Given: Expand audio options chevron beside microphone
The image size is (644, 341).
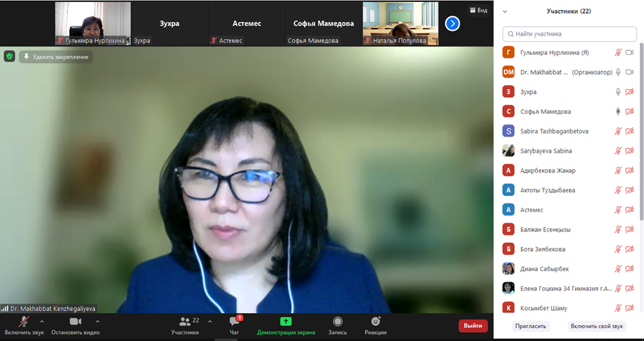Looking at the screenshot, I should 42,321.
